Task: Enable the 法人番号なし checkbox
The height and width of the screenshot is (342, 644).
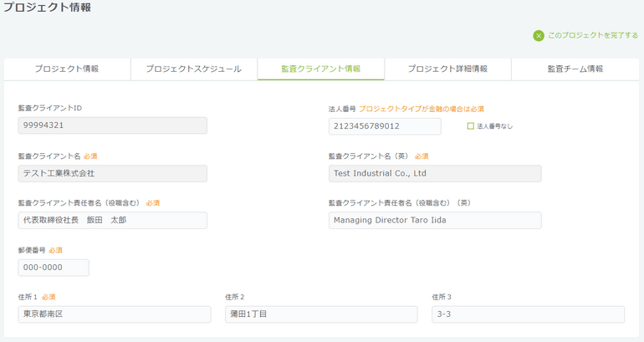Action: [470, 126]
